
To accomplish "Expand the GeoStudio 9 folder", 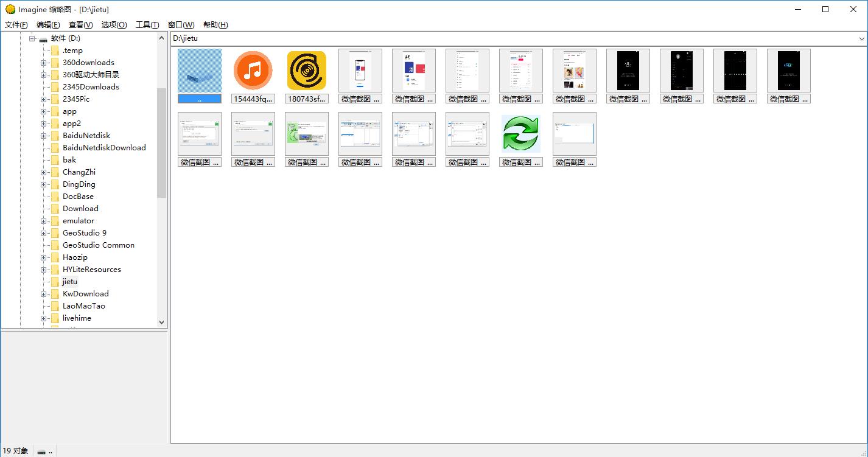I will [x=44, y=233].
